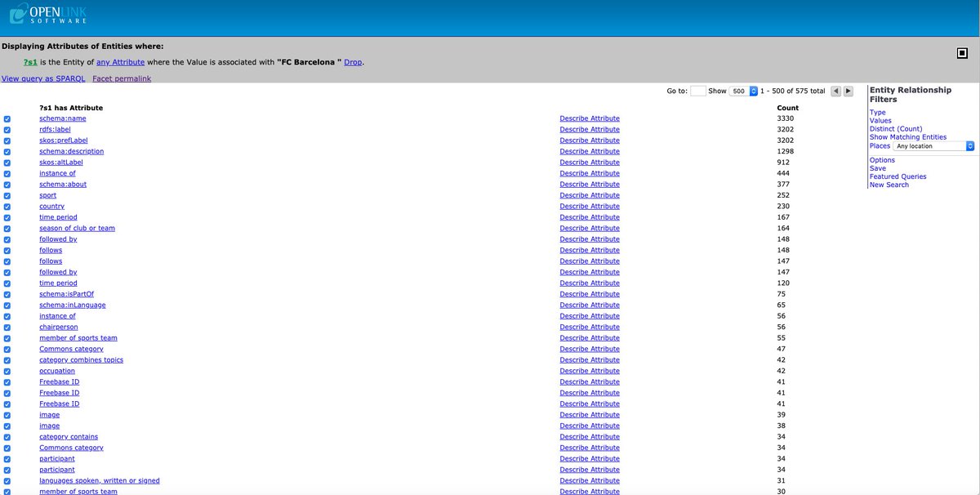Go to next results page arrow

click(x=849, y=91)
